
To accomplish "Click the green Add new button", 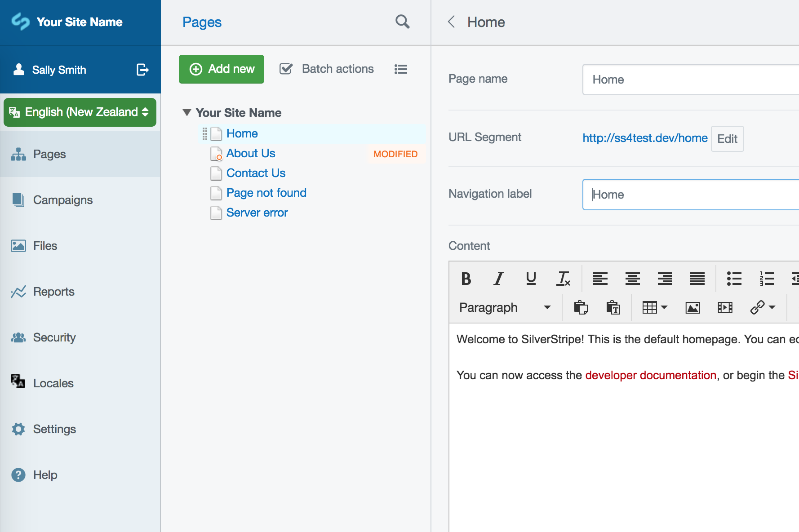I will coord(222,69).
